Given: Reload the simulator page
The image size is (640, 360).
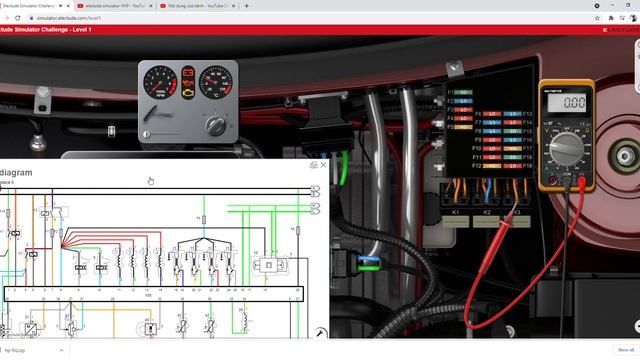Looking at the screenshot, I should (x=18, y=18).
